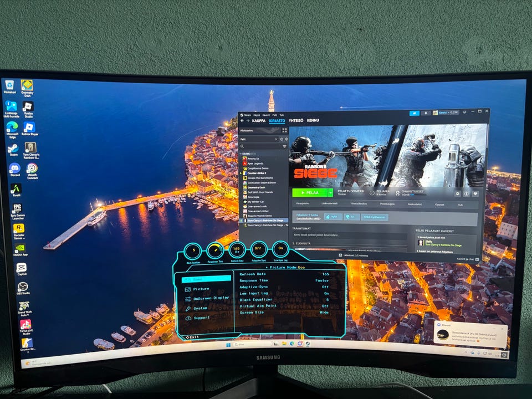This screenshot has width=532, height=399.
Task: Open Rockstar Games launcher desktop icon
Action: click(19, 232)
